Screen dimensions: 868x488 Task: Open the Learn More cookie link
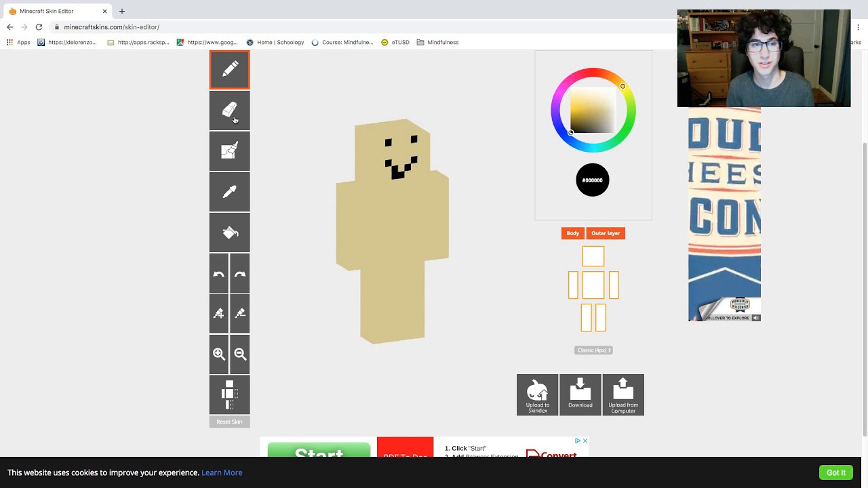coord(222,472)
